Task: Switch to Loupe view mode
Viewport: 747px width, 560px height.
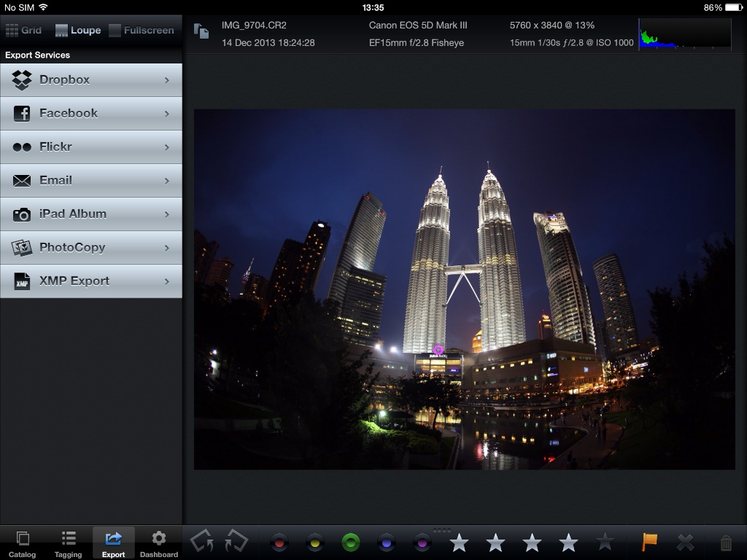Action: tap(78, 30)
